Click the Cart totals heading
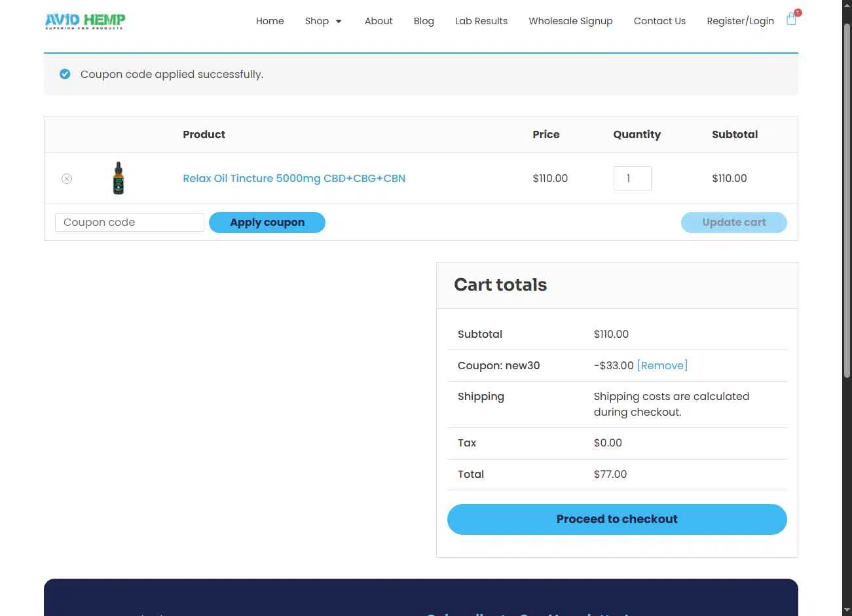 tap(500, 285)
